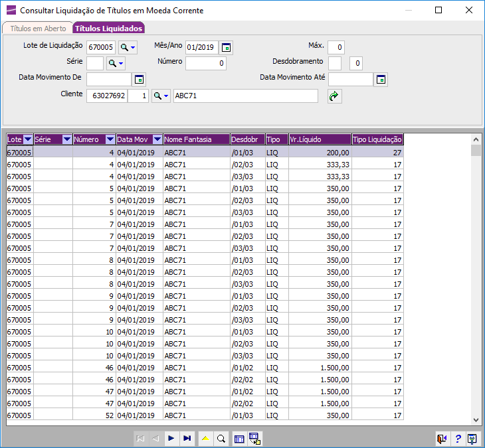Image resolution: width=485 pixels, height=448 pixels.
Task: Click the Vr.Líquido column header
Action: point(320,139)
